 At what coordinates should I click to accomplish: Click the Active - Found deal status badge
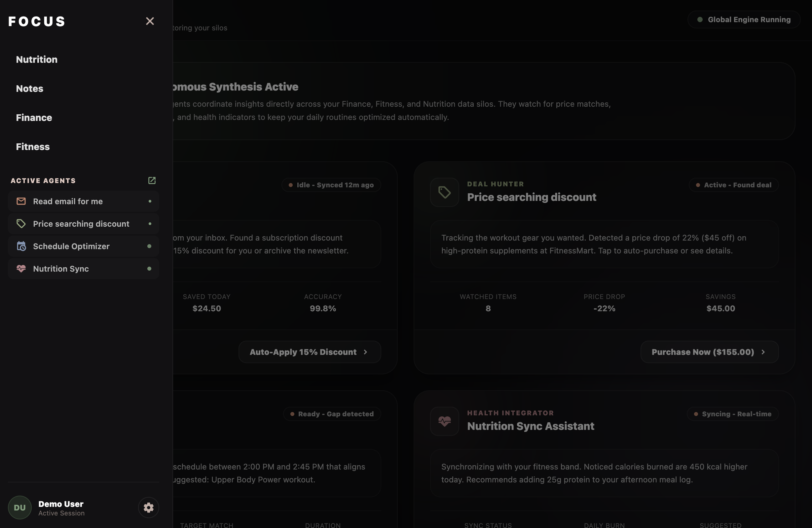tap(733, 185)
